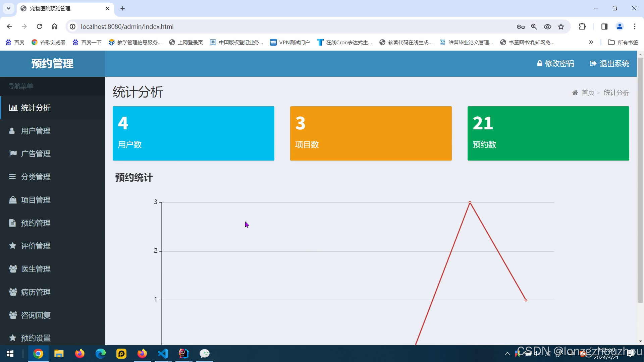Bookmark this page with star icon

[x=561, y=26]
